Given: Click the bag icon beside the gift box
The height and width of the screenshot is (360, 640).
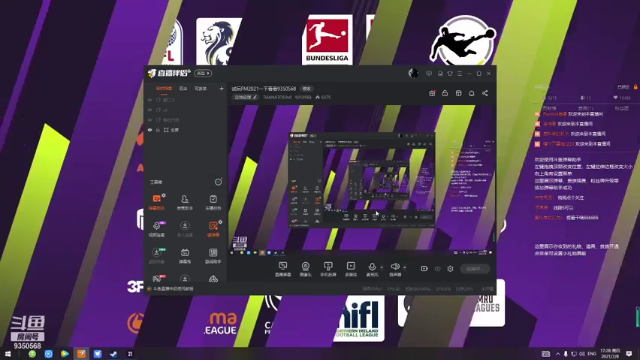Looking at the screenshot, I should [445, 93].
